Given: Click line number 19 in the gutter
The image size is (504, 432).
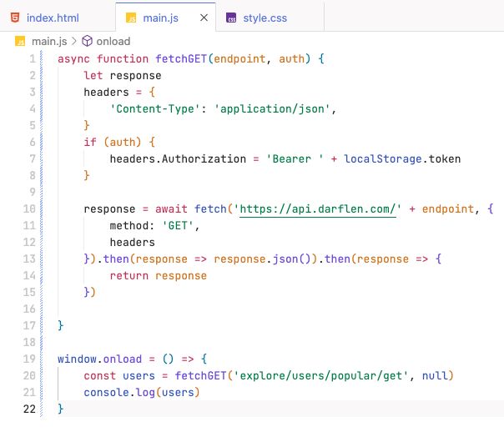Looking at the screenshot, I should [29, 359].
